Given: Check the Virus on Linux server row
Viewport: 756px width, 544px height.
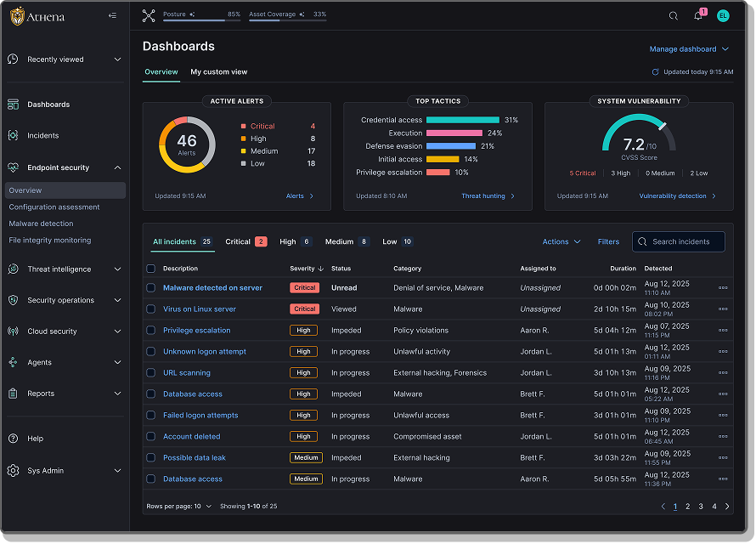Looking at the screenshot, I should pyautogui.click(x=151, y=309).
